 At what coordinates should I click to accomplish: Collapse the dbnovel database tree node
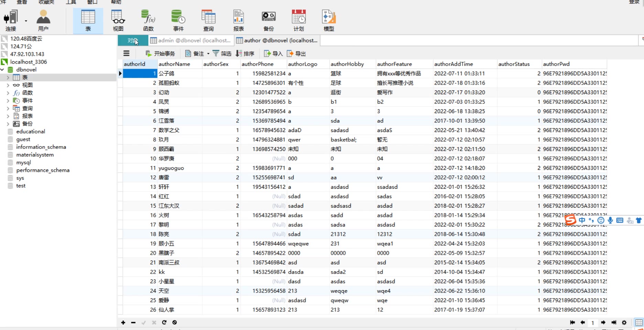pyautogui.click(x=3, y=69)
